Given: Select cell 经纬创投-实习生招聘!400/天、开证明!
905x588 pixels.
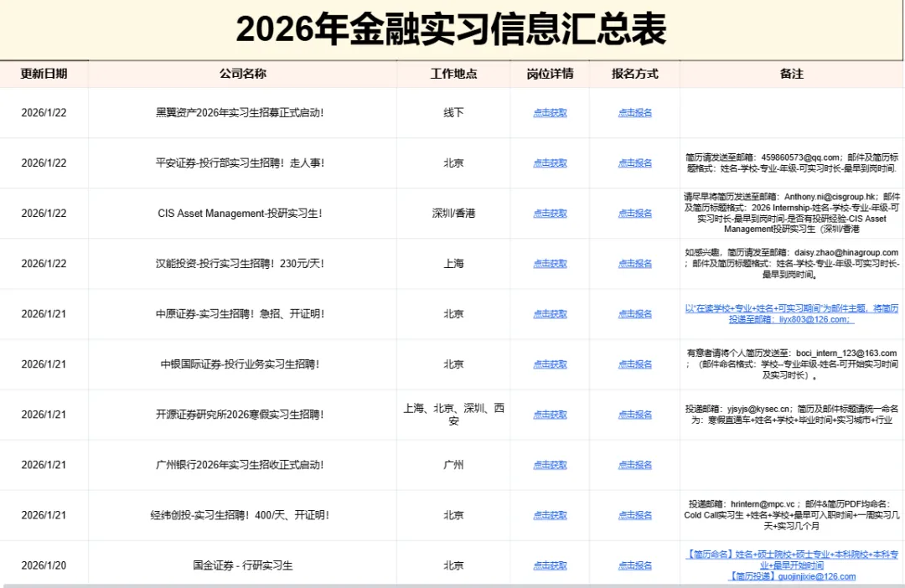Looking at the screenshot, I should click(242, 515).
